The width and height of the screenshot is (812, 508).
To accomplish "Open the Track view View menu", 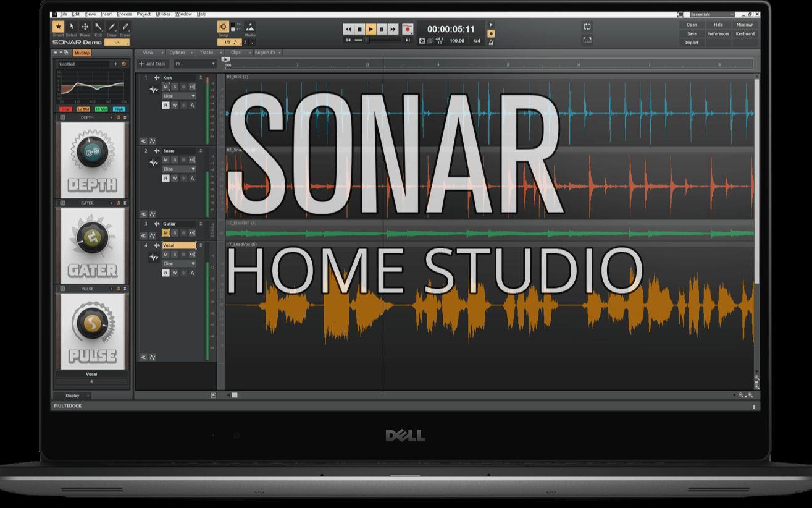I will tap(151, 53).
